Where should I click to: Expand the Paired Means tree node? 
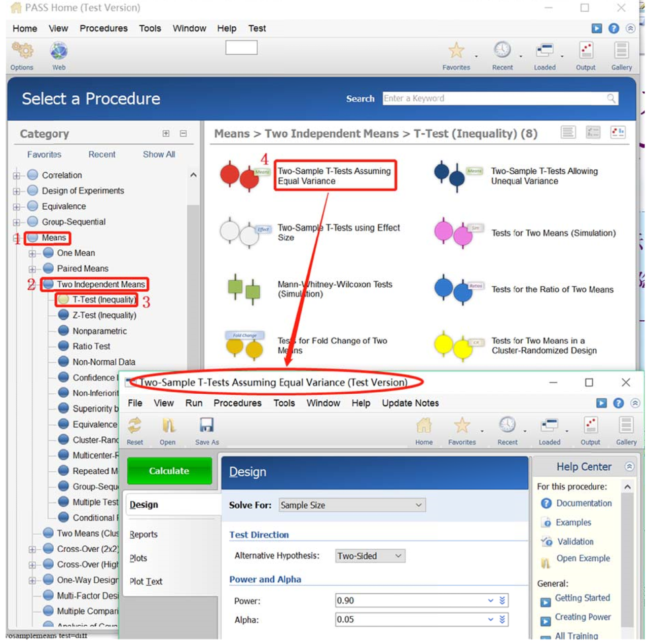[32, 269]
